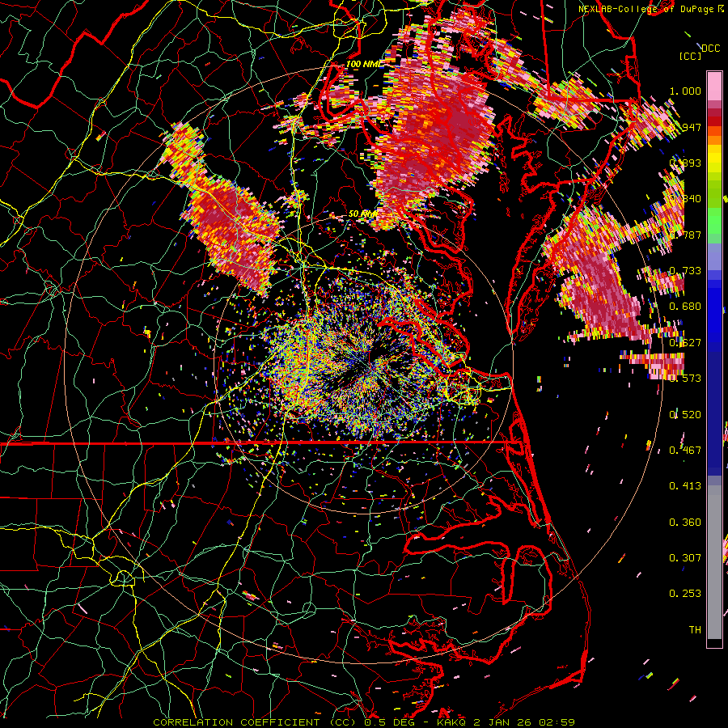Select the 0.840 scale value

click(685, 198)
